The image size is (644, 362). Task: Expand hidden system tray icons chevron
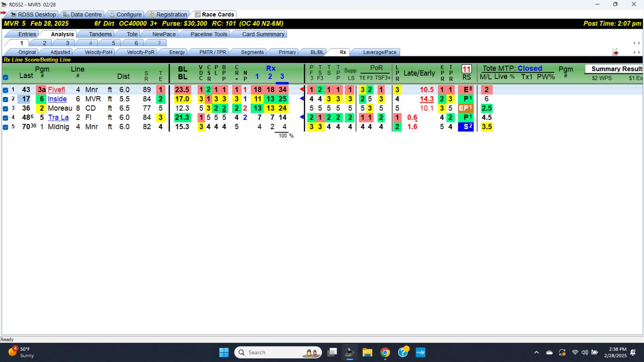536,353
